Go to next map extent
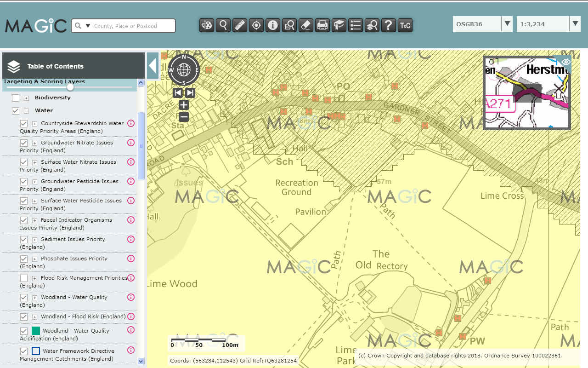The height and width of the screenshot is (368, 588). (190, 93)
